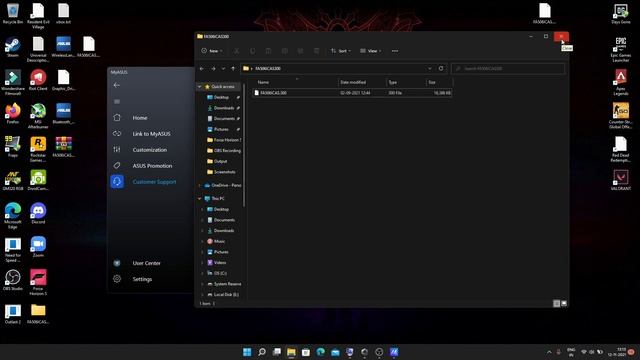Expand the address bar history chevron

pyautogui.click(x=430, y=69)
